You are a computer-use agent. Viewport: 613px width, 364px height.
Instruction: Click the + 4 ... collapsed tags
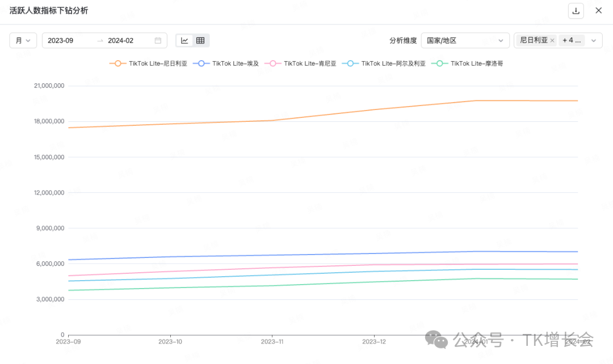[572, 41]
